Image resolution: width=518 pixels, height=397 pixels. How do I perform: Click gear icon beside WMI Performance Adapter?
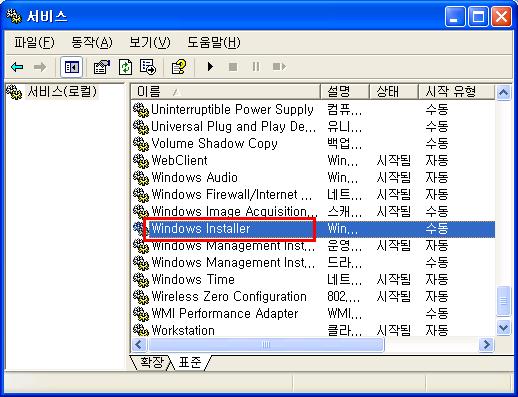pos(141,314)
